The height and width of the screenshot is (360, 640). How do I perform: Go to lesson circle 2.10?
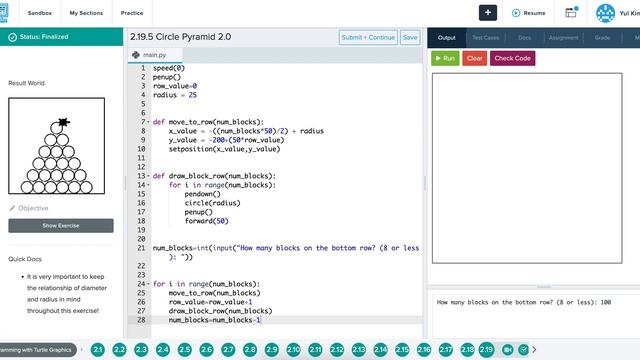pos(293,350)
